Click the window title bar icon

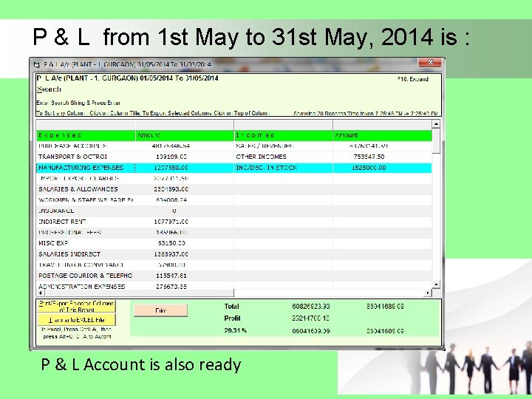click(37, 64)
